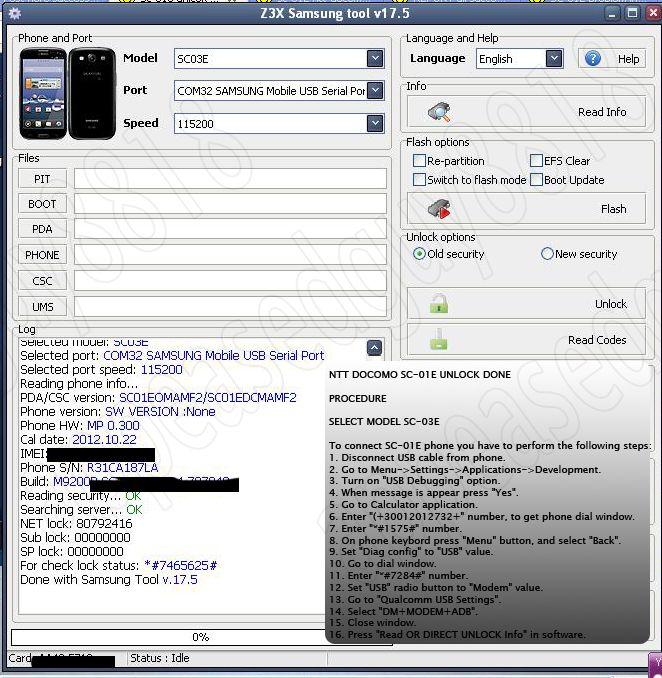Enable the Re-partition checkbox
The height and width of the screenshot is (678, 662).
pos(420,161)
